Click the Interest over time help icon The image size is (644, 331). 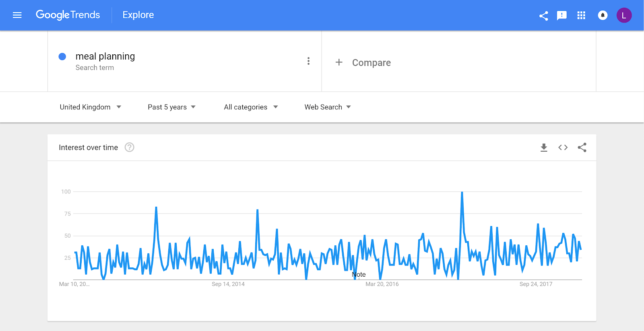129,147
